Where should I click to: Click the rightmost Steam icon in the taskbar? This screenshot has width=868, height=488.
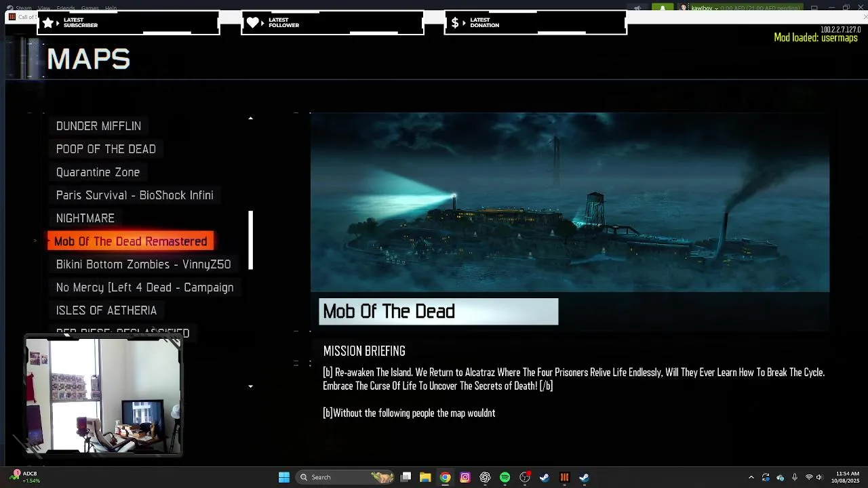click(x=584, y=477)
